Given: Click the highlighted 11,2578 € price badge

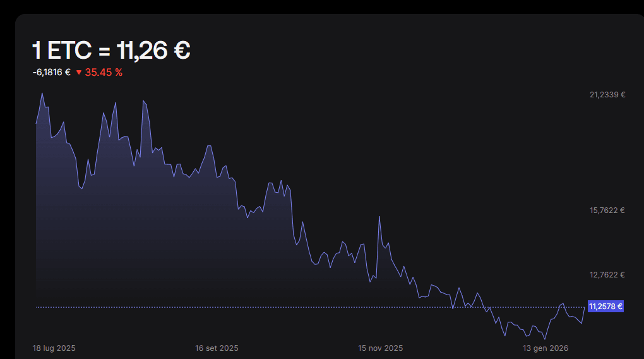Looking at the screenshot, I should coord(605,307).
